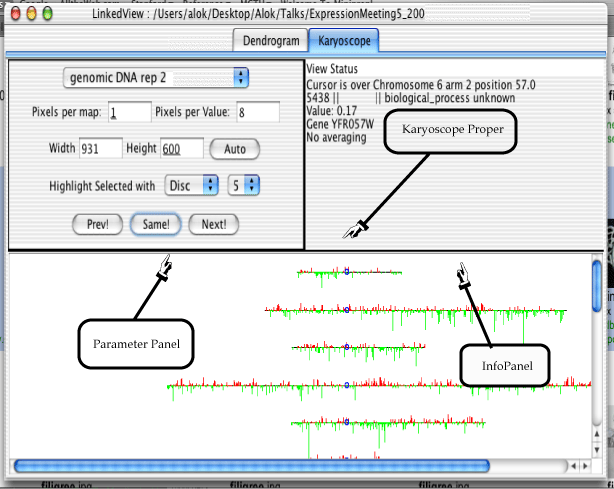614x489 pixels.
Task: Click the scroll right arrow
Action: (585, 466)
